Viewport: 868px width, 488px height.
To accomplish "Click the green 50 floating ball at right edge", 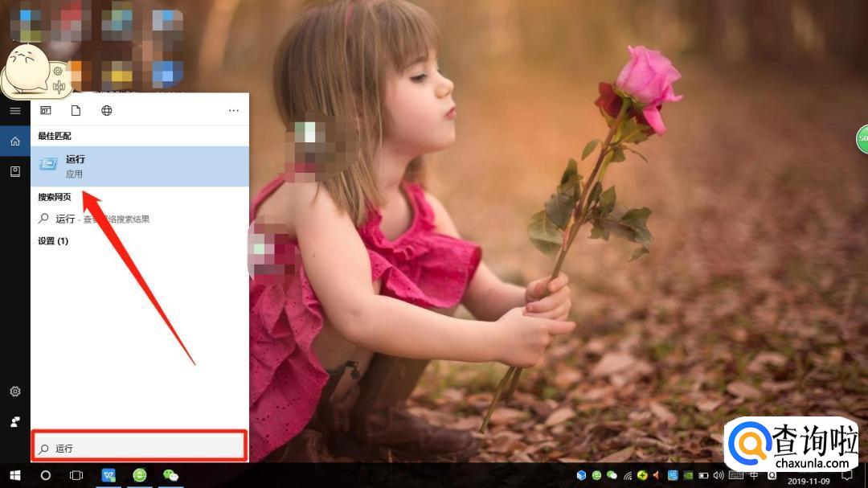I will [862, 138].
